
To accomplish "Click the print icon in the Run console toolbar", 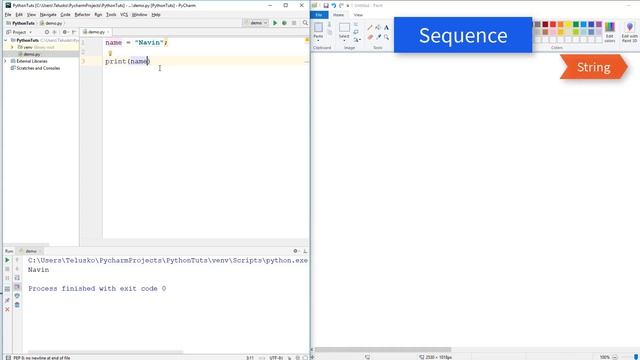I will [17, 296].
